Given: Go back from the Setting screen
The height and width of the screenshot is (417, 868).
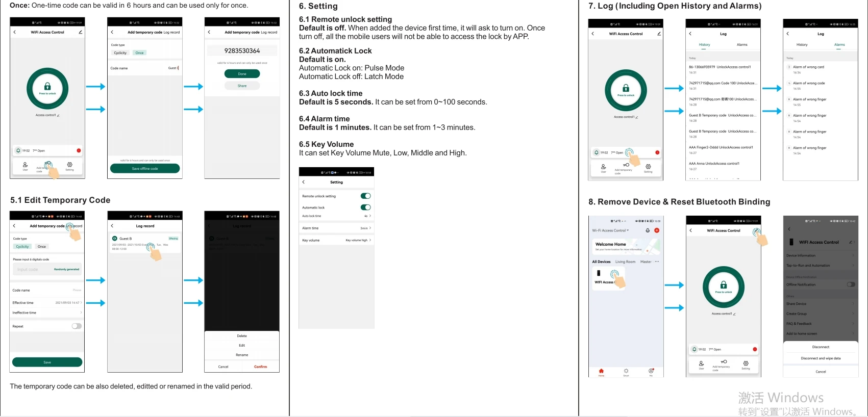Looking at the screenshot, I should (304, 182).
